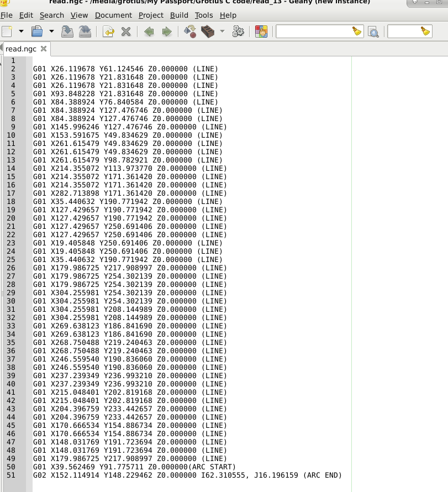Focus the toolbar search text field
This screenshot has height=492, width=448.
point(314,32)
